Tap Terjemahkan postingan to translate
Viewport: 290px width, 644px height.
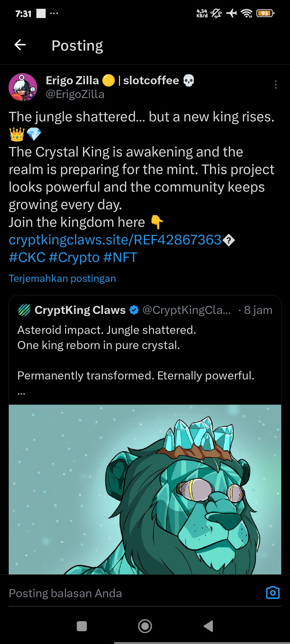[x=62, y=278]
